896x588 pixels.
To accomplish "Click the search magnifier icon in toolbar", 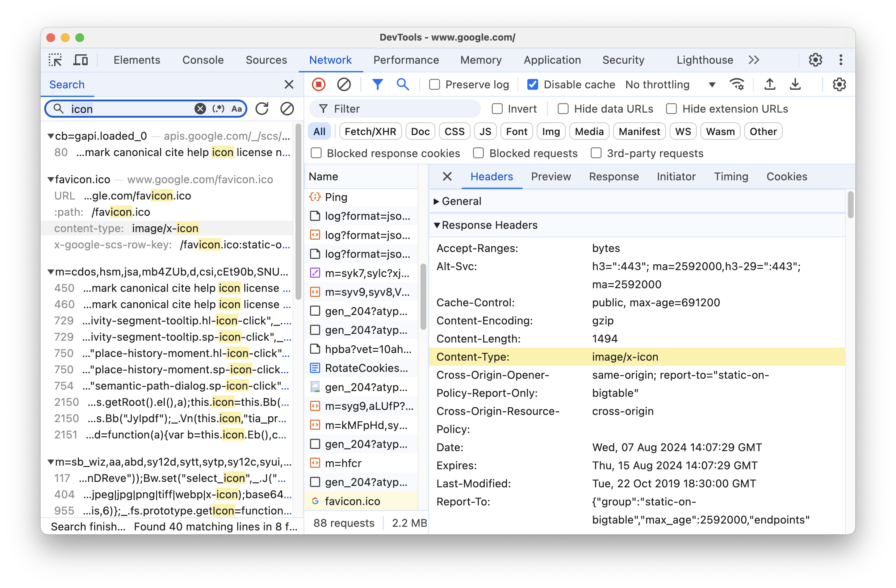I will pyautogui.click(x=402, y=83).
